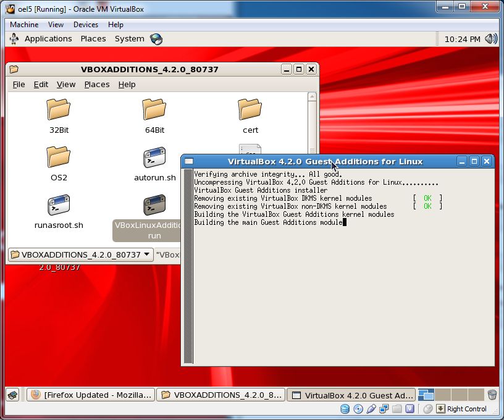Select the OS2 folder
Image resolution: width=504 pixels, height=420 pixels.
[59, 157]
